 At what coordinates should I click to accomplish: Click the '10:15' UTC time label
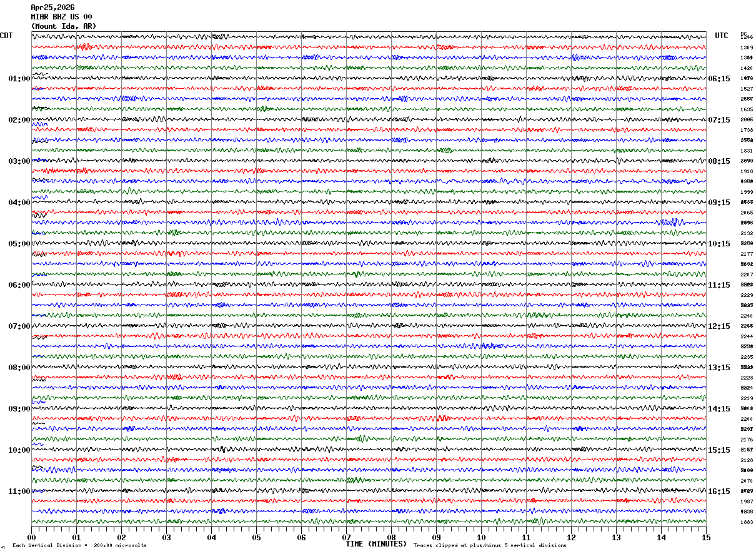click(x=719, y=244)
